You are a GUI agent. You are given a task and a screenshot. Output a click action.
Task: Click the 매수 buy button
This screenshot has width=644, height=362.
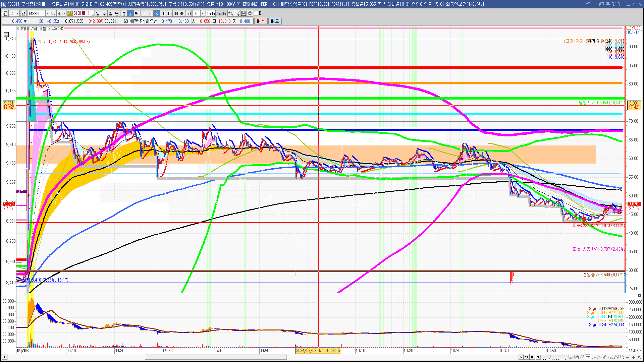261,21
